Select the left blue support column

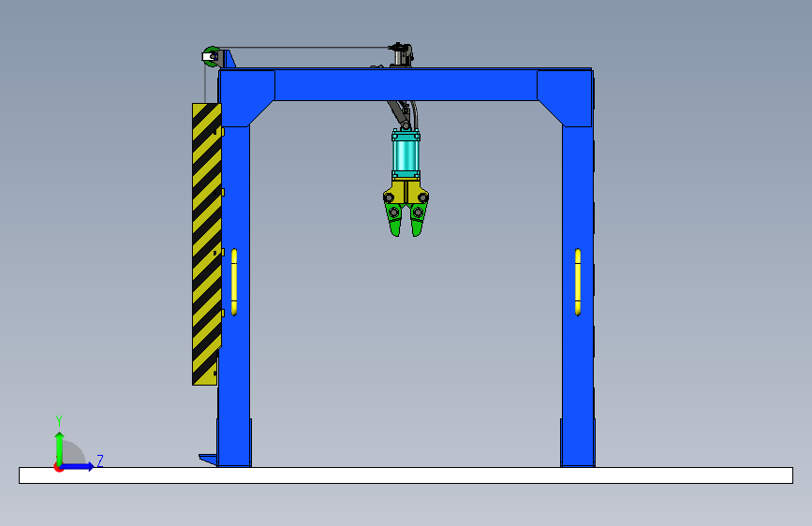[234, 295]
